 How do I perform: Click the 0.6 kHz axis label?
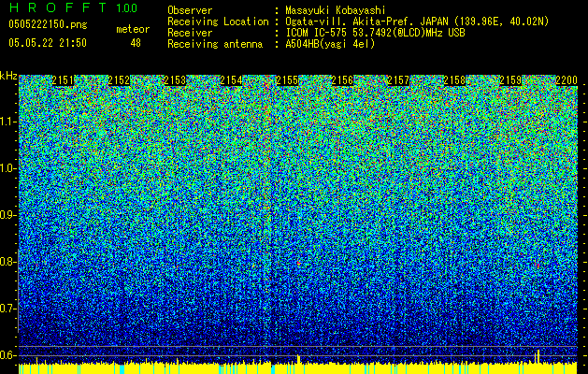[x=7, y=355]
